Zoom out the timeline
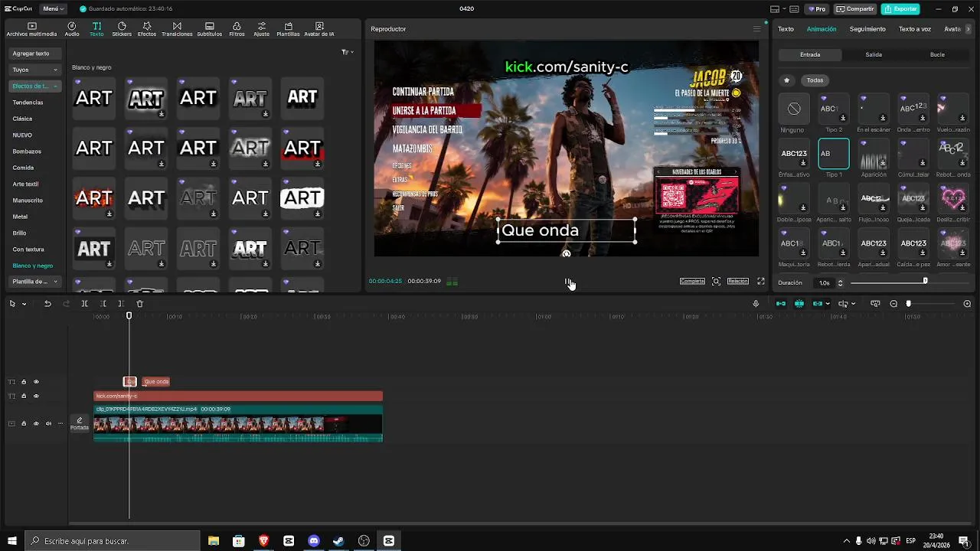The height and width of the screenshot is (551, 980). (x=893, y=304)
